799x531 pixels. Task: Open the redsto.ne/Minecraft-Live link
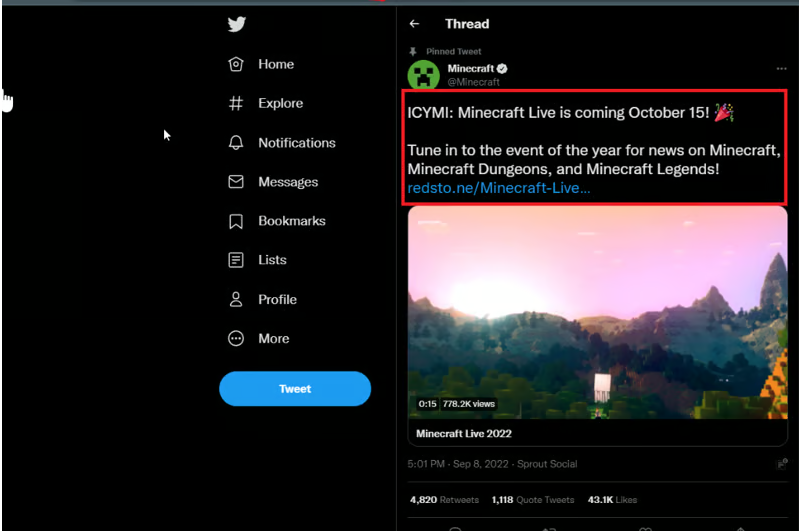(499, 188)
